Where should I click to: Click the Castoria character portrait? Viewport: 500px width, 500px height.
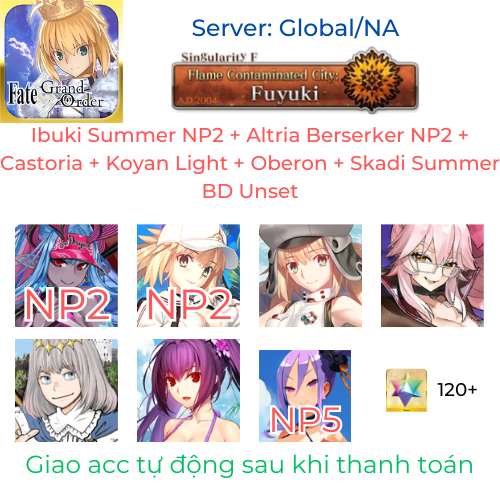point(310,275)
